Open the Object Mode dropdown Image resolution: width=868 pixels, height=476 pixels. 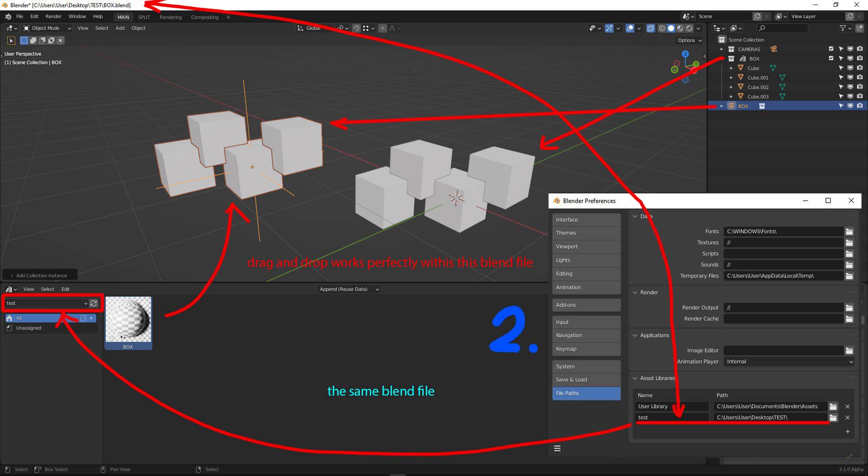(47, 28)
